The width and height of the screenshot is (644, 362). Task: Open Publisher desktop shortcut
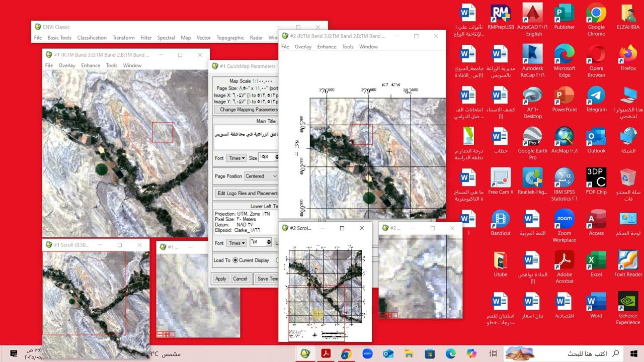(565, 17)
